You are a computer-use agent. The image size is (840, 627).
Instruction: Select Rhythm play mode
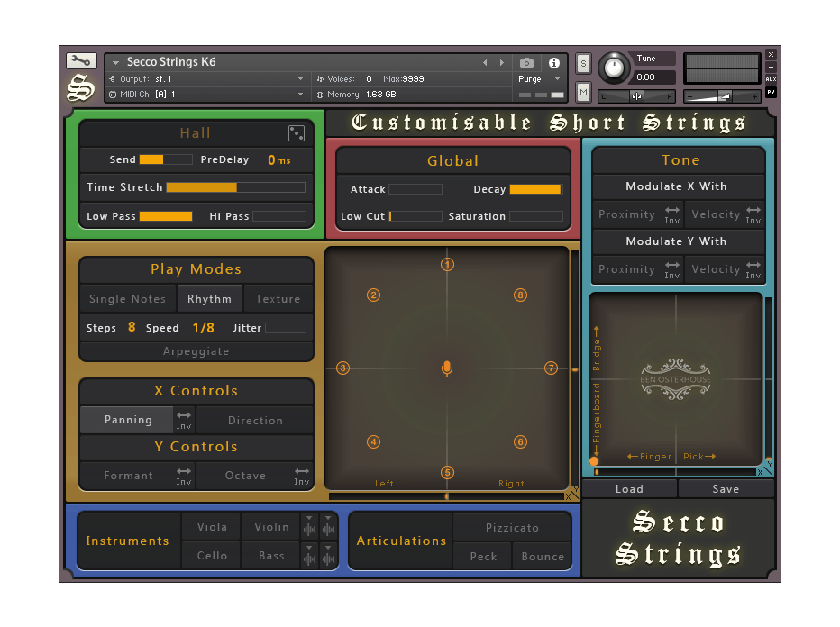pos(209,299)
